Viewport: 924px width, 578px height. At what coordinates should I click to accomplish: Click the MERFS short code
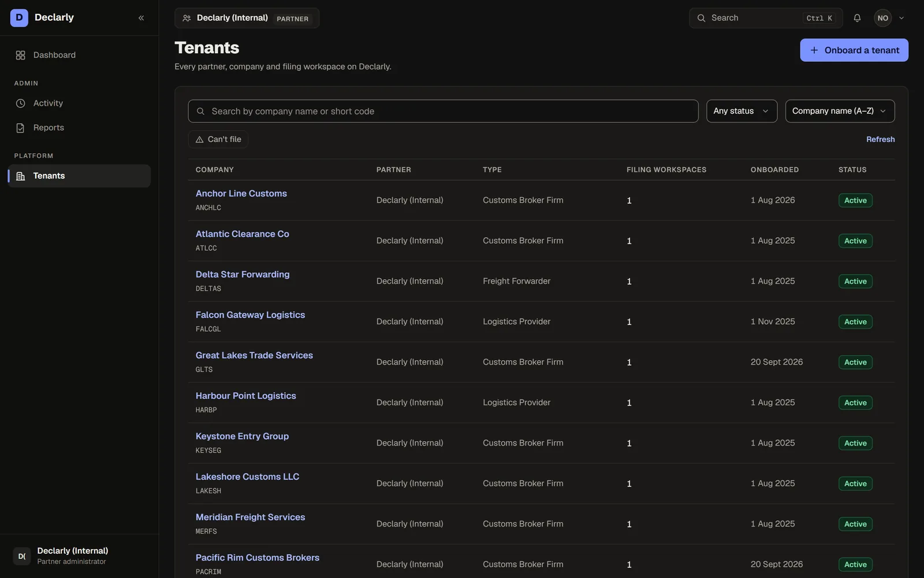(206, 532)
